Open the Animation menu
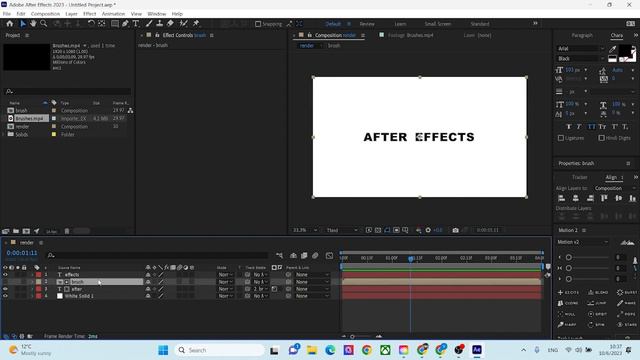The width and height of the screenshot is (640, 360). tap(113, 14)
